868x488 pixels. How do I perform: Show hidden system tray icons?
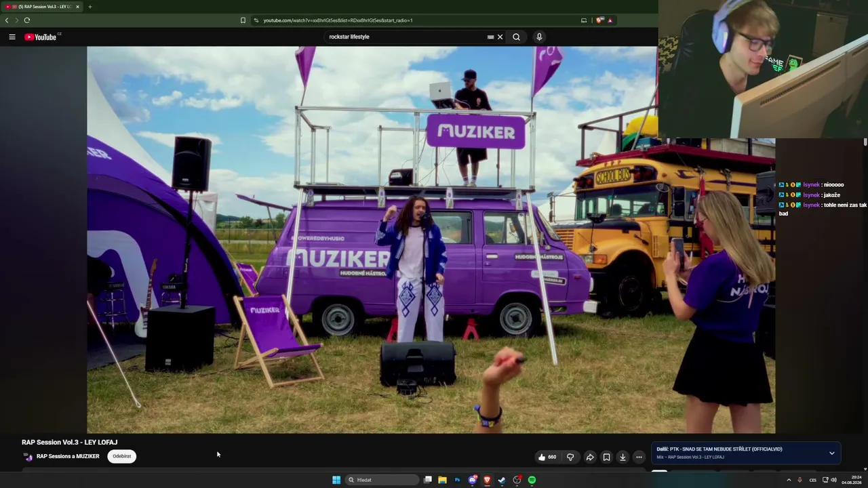(x=789, y=480)
